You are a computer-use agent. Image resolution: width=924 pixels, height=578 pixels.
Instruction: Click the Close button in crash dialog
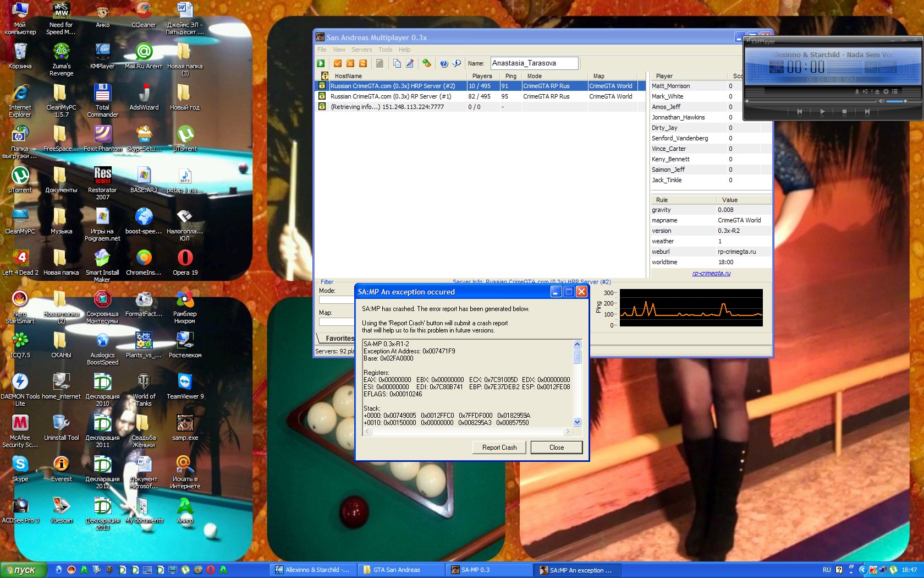[557, 448]
